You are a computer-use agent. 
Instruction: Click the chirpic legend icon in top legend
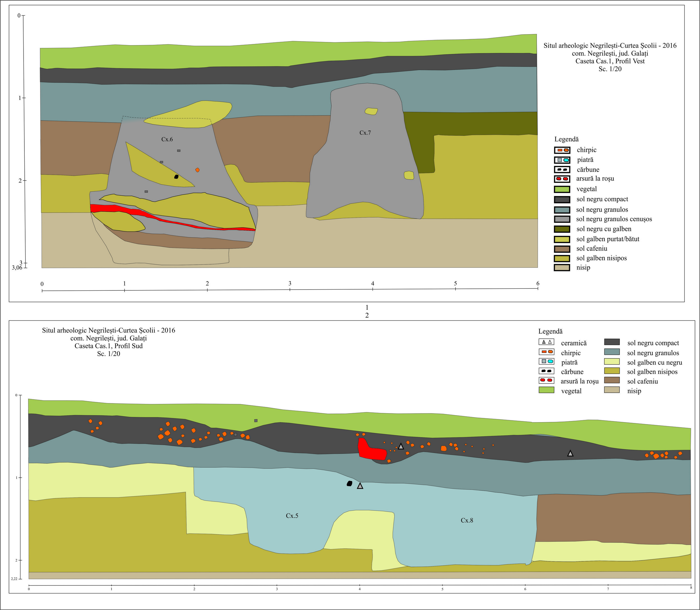[x=562, y=150]
